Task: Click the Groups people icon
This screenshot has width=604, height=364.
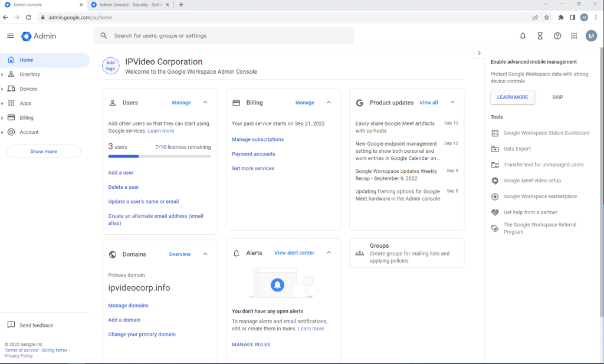Action: [360, 253]
